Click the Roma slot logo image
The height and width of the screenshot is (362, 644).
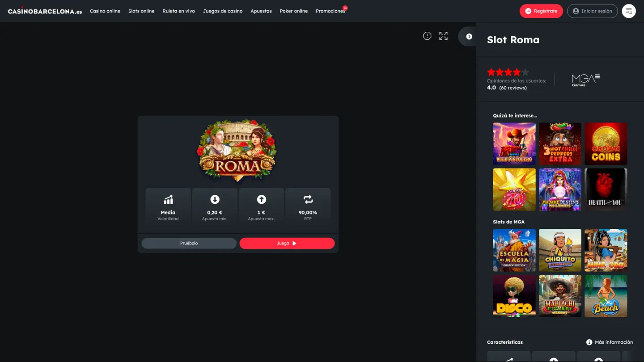[237, 151]
